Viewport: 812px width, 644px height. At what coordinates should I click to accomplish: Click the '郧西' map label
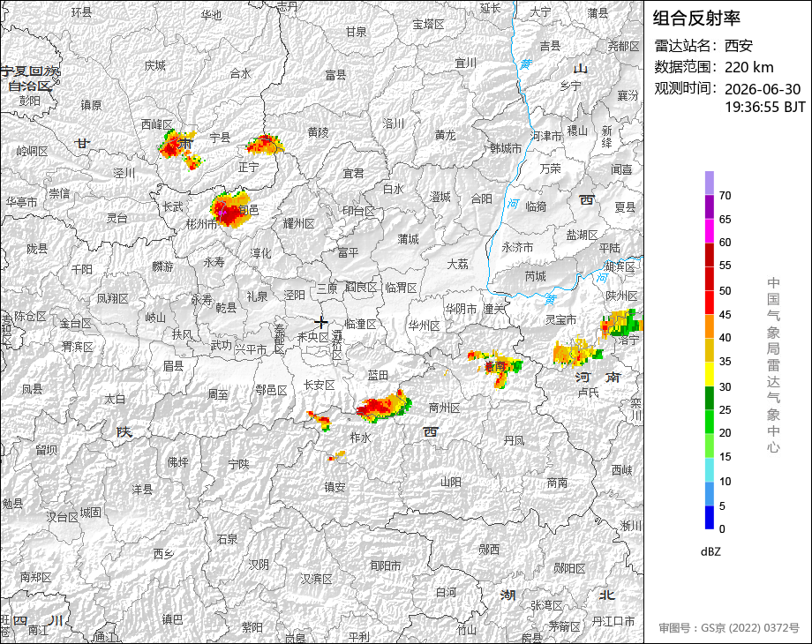click(489, 550)
